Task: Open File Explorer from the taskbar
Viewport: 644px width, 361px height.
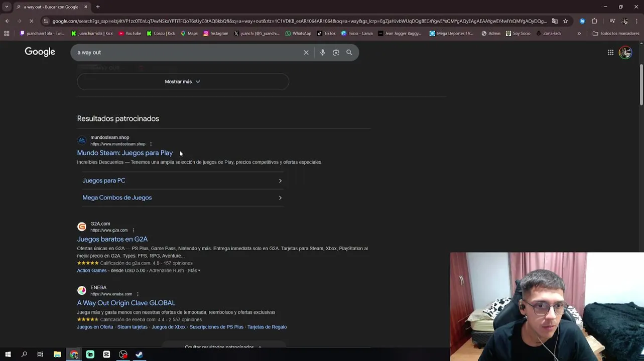Action: (57, 354)
